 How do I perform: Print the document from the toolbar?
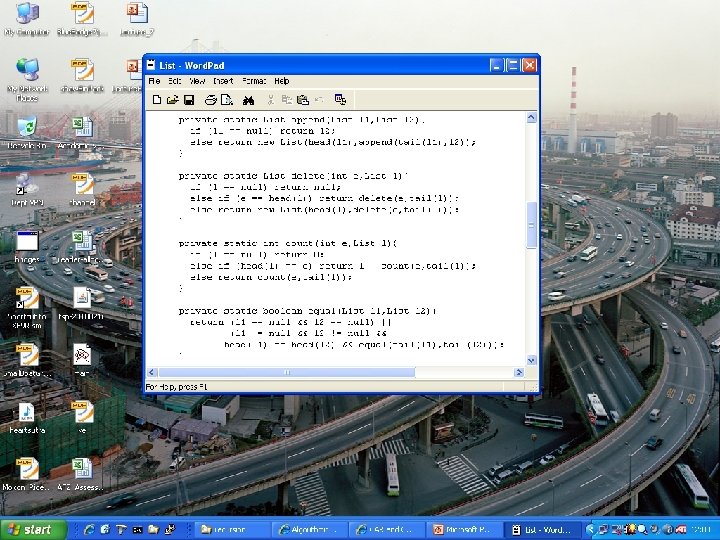(211, 100)
